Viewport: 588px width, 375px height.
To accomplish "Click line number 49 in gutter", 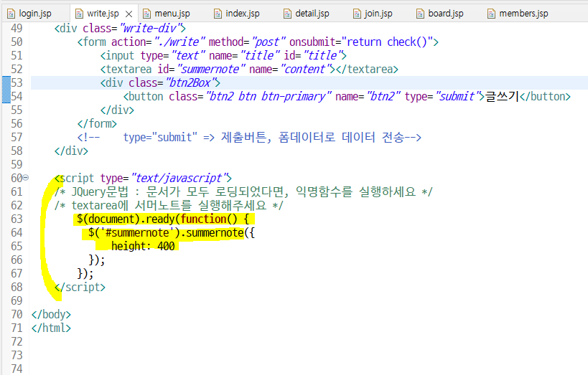I will (x=17, y=28).
